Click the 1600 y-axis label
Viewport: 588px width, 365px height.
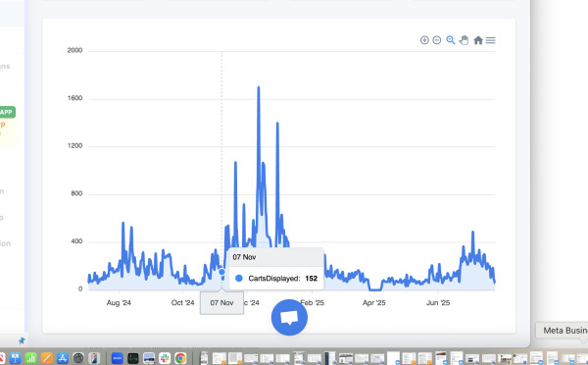click(x=74, y=98)
